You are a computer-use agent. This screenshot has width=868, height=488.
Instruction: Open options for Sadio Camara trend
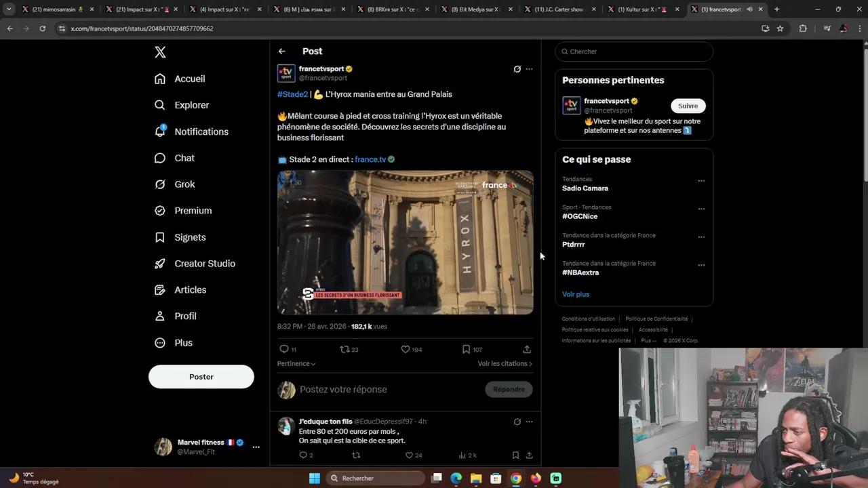point(701,181)
